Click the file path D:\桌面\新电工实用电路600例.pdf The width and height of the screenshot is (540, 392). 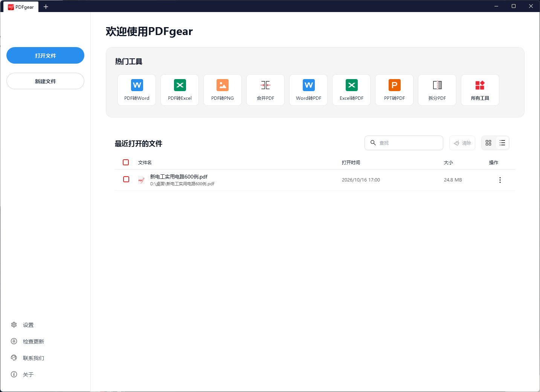click(182, 184)
